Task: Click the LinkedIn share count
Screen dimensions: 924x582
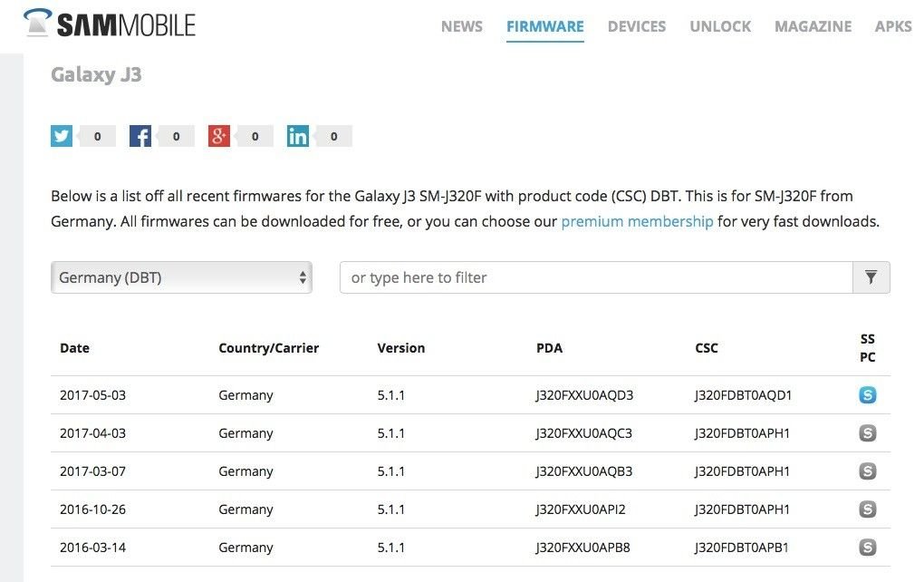Action: [x=333, y=136]
